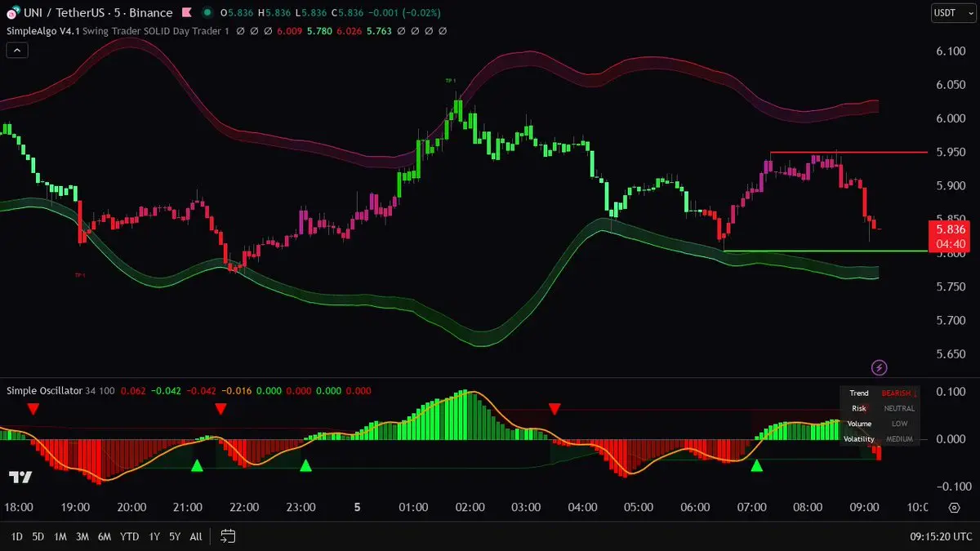Click the red down arrow near 21:30
980x551 pixels.
(220, 408)
